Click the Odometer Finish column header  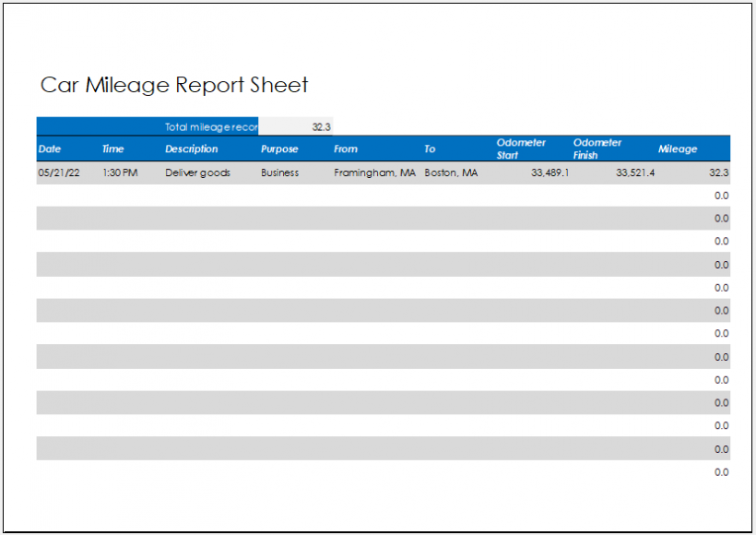pyautogui.click(x=597, y=148)
